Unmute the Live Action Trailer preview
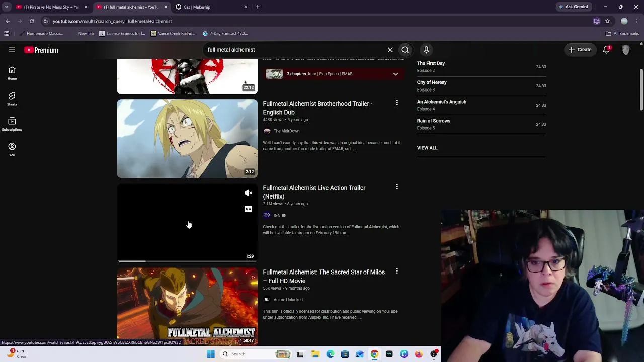The image size is (644, 362). [x=248, y=193]
